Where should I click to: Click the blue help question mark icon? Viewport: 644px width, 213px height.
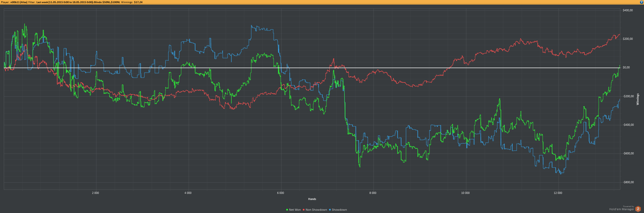pos(642,2)
